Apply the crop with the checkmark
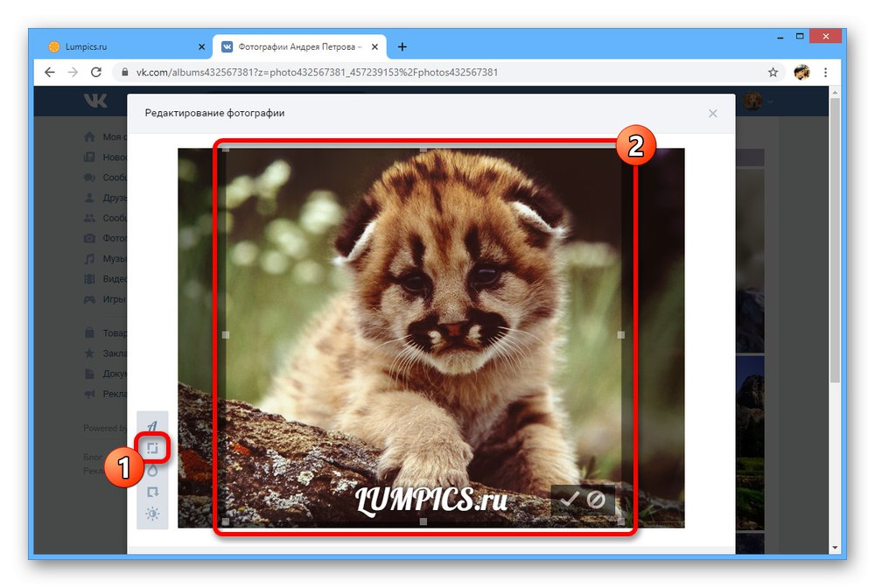The width and height of the screenshot is (875, 588). click(x=570, y=499)
